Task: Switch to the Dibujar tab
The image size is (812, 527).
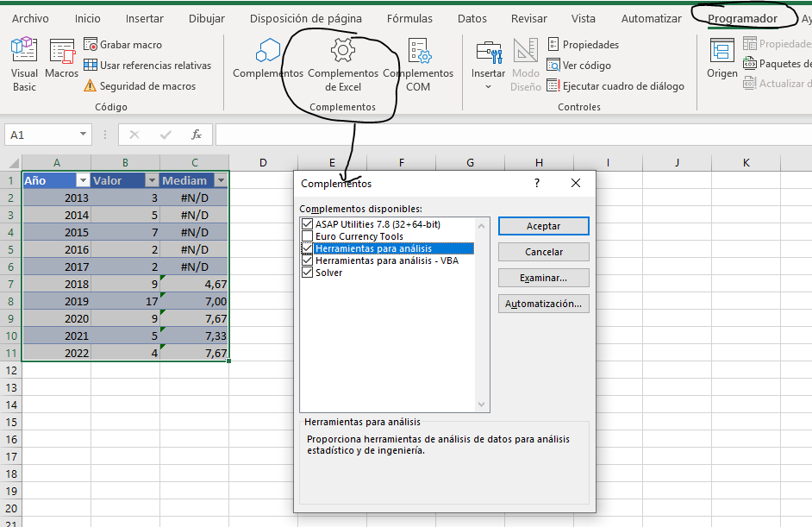Action: coord(207,19)
